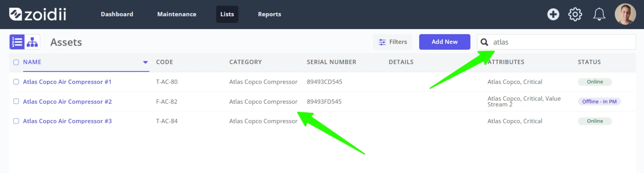Switch to hierarchy tree view icon
The height and width of the screenshot is (173, 644).
click(x=33, y=42)
